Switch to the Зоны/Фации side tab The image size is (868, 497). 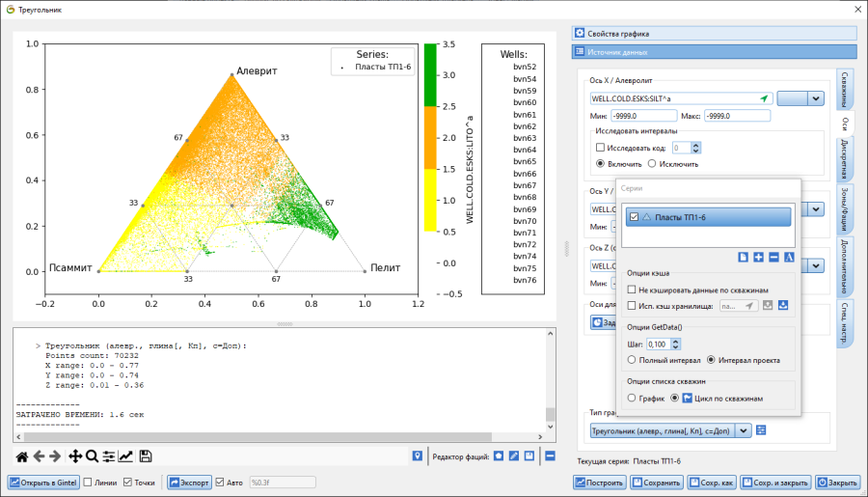[845, 209]
